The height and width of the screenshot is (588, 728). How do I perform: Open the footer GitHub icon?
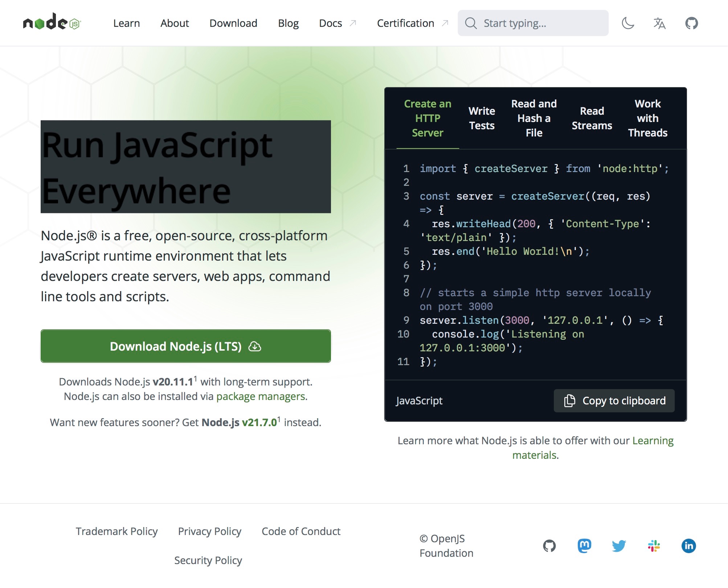pos(549,546)
